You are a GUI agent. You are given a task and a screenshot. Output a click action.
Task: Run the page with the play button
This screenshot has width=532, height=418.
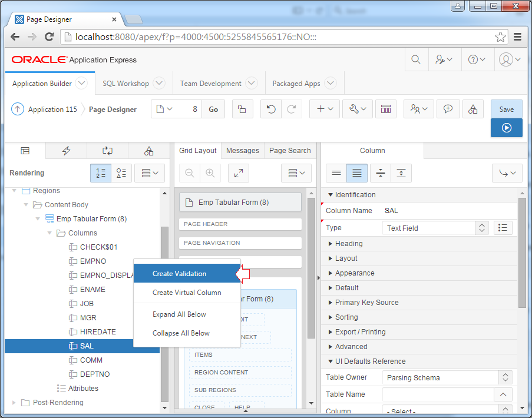(507, 128)
